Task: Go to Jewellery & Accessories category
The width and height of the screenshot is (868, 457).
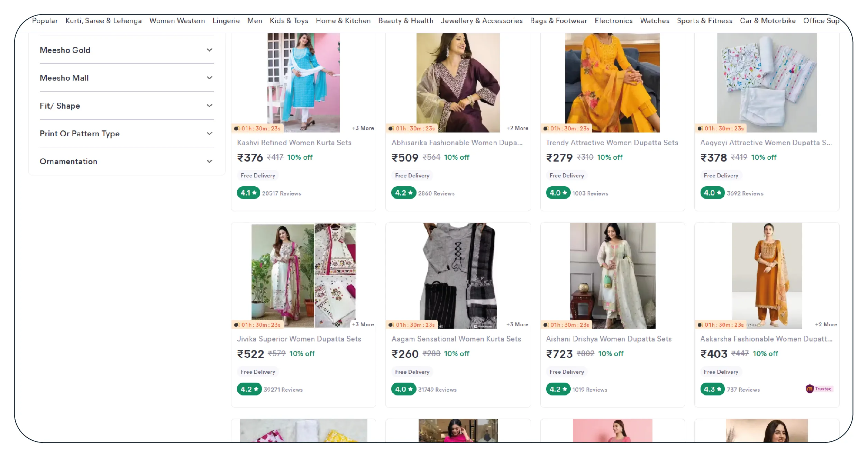Action: click(481, 21)
